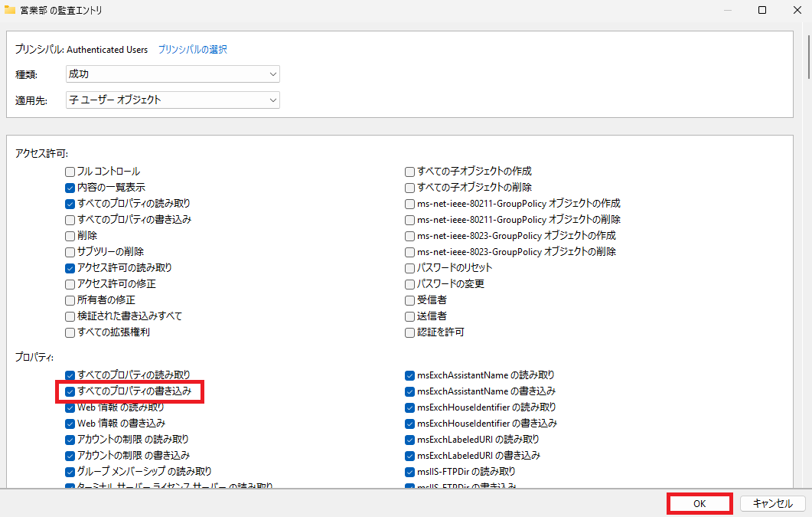Close the 営業部 の監査エントリ dialog

tap(797, 10)
